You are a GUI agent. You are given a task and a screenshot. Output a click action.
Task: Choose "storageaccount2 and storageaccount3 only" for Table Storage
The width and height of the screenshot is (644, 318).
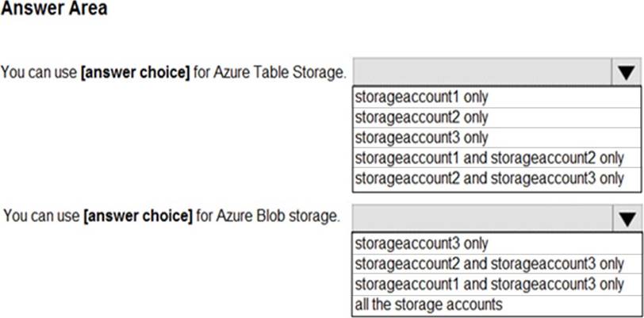click(x=489, y=178)
